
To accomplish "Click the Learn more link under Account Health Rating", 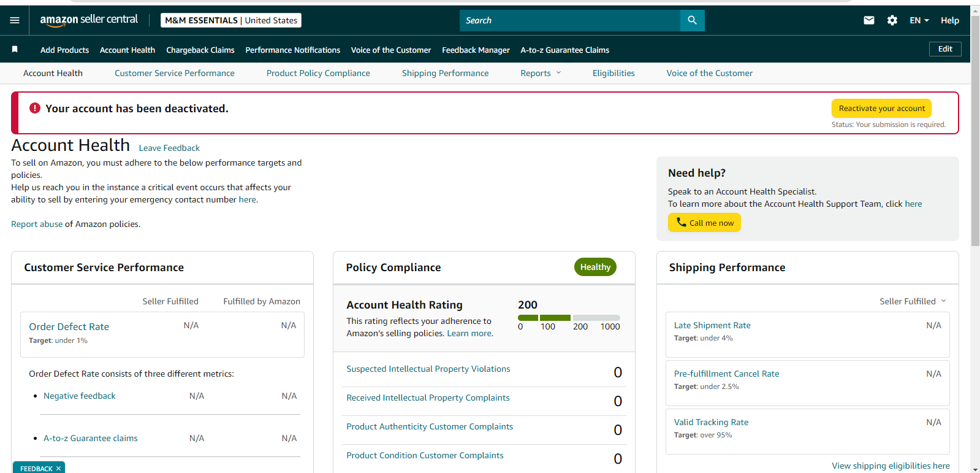I will 469,333.
